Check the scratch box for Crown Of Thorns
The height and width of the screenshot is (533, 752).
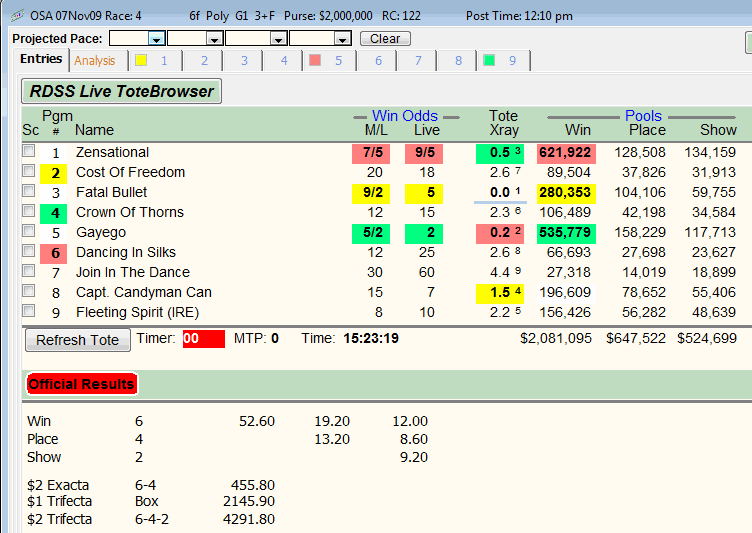pos(29,211)
